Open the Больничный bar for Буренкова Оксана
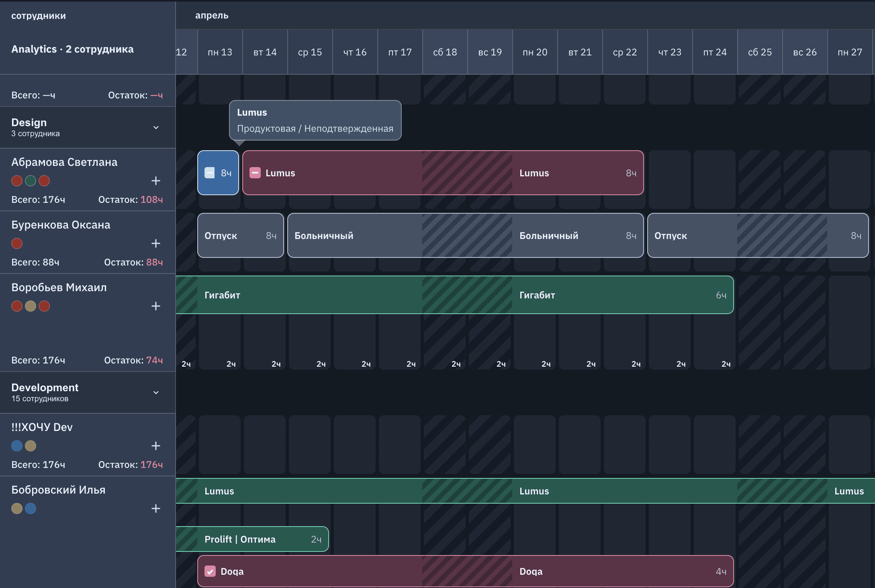Viewport: 875px width, 588px height. pos(466,235)
